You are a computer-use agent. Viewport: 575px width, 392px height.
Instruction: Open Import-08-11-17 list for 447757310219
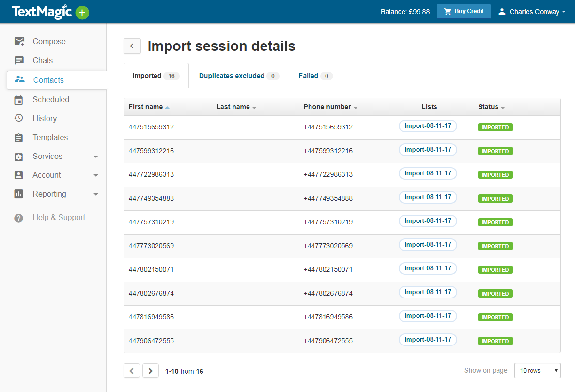point(428,221)
